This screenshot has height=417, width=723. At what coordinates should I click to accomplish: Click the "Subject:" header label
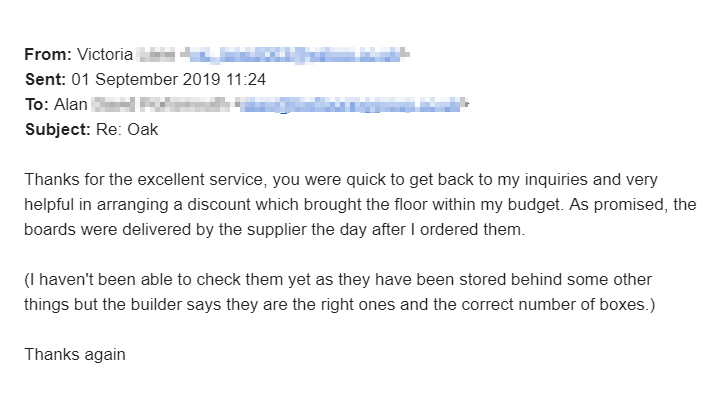(57, 128)
